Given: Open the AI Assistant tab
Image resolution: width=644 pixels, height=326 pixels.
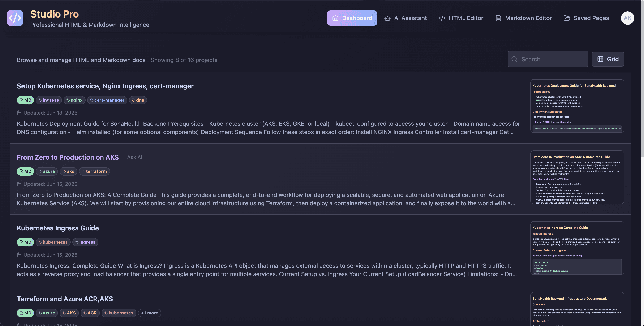Looking at the screenshot, I should [x=405, y=18].
